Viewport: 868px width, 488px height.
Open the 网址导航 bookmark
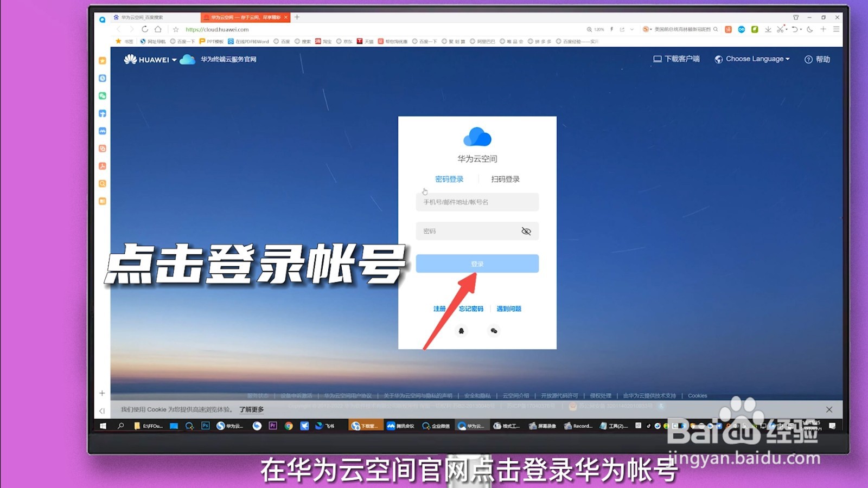(153, 41)
